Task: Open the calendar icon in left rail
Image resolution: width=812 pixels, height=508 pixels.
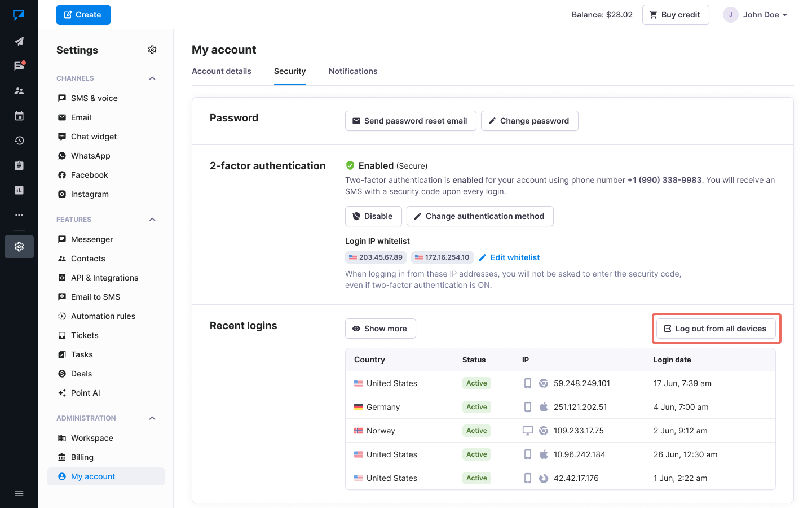Action: click(x=19, y=116)
